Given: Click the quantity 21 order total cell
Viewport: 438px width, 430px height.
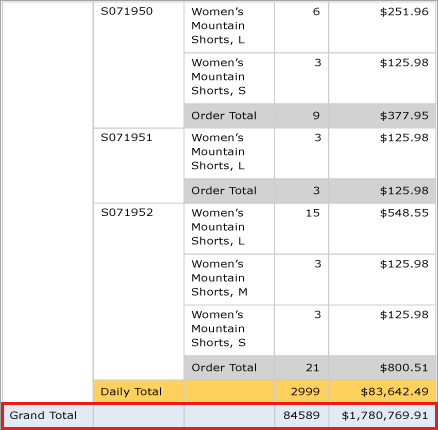Looking at the screenshot, I should 301,367.
